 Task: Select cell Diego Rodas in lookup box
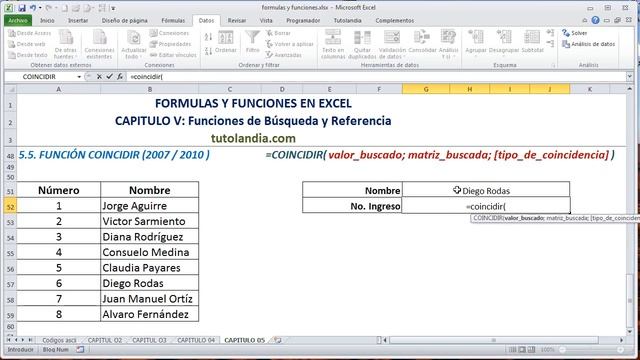[486, 190]
